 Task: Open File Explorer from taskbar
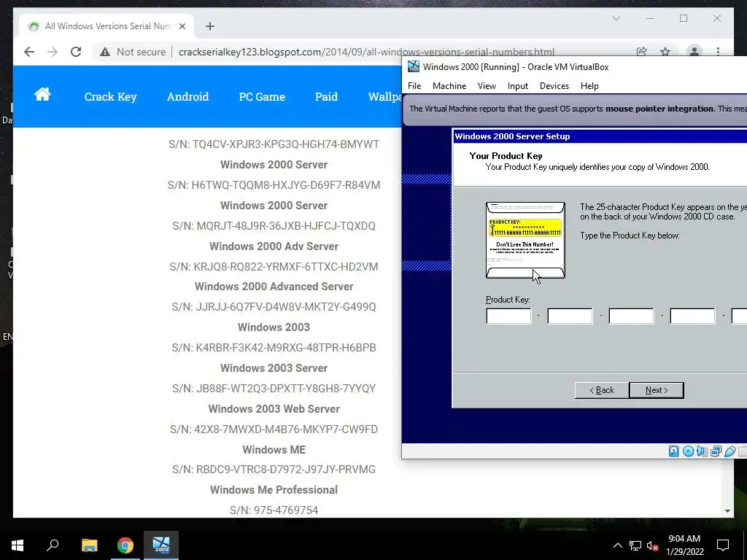click(x=89, y=545)
